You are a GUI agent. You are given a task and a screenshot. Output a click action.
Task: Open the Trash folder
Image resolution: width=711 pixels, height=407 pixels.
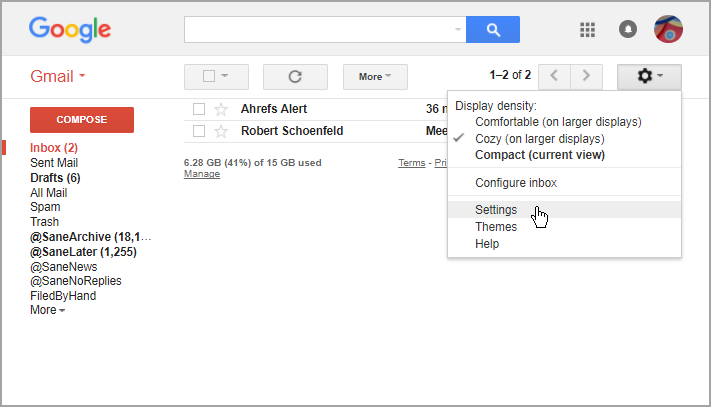[x=44, y=222]
